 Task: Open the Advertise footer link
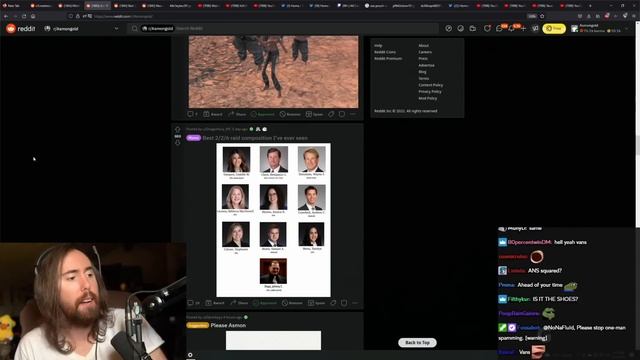427,65
